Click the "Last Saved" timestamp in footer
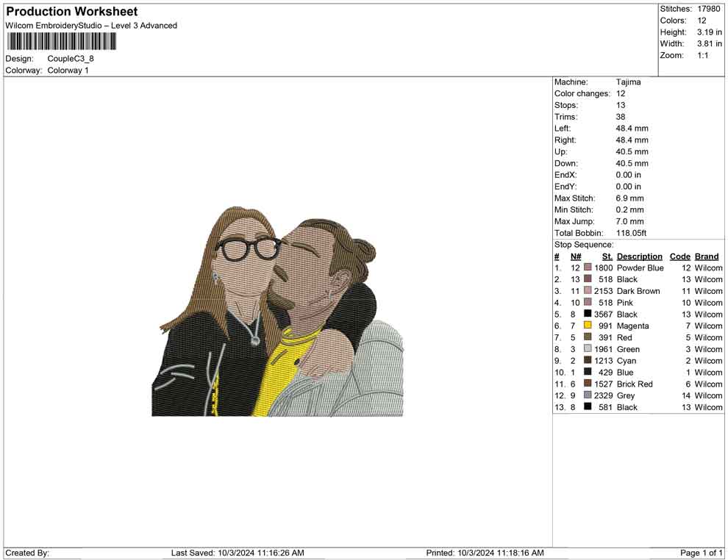Viewport: 728px width, 560px height. 238,553
